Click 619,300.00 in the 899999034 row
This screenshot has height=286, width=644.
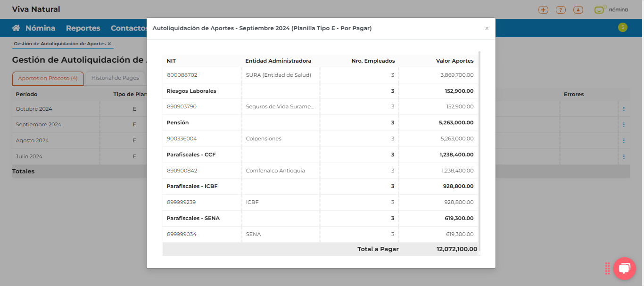click(x=459, y=234)
